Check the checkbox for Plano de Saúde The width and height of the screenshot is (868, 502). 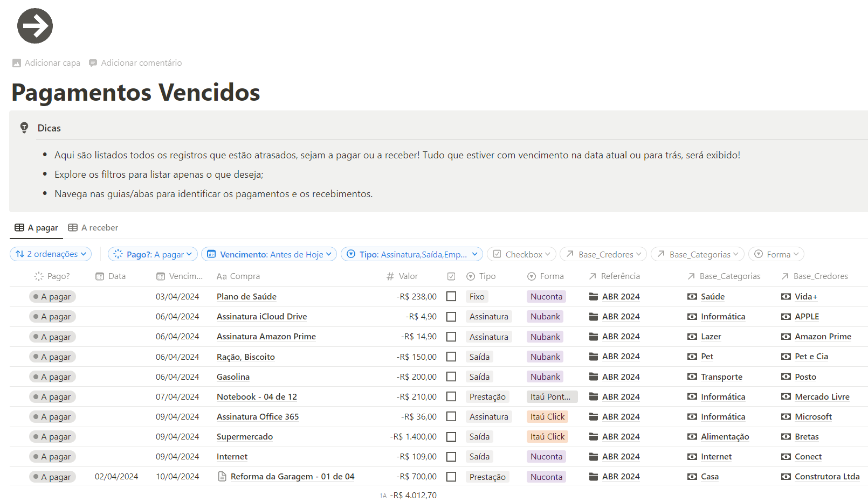[451, 297]
